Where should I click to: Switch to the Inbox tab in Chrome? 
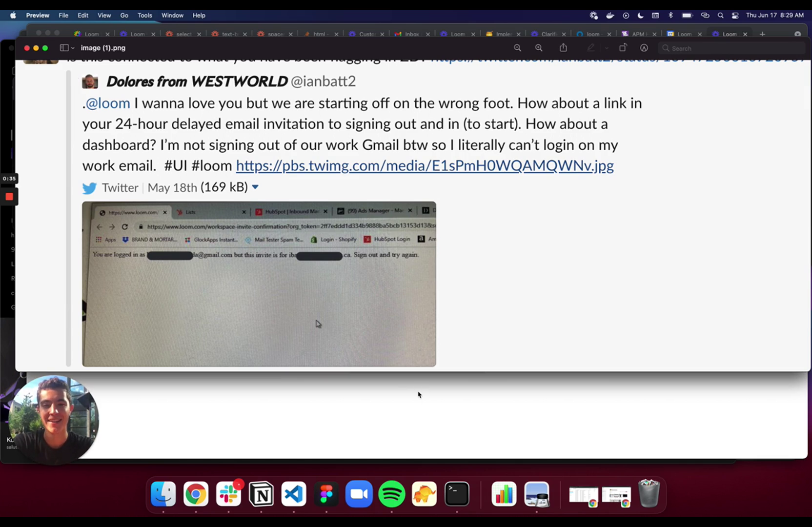[x=412, y=34]
